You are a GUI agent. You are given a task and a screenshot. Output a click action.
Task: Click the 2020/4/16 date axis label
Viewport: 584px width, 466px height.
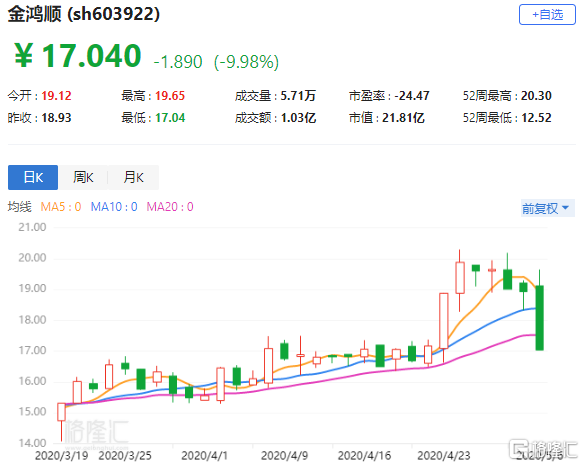pos(364,456)
